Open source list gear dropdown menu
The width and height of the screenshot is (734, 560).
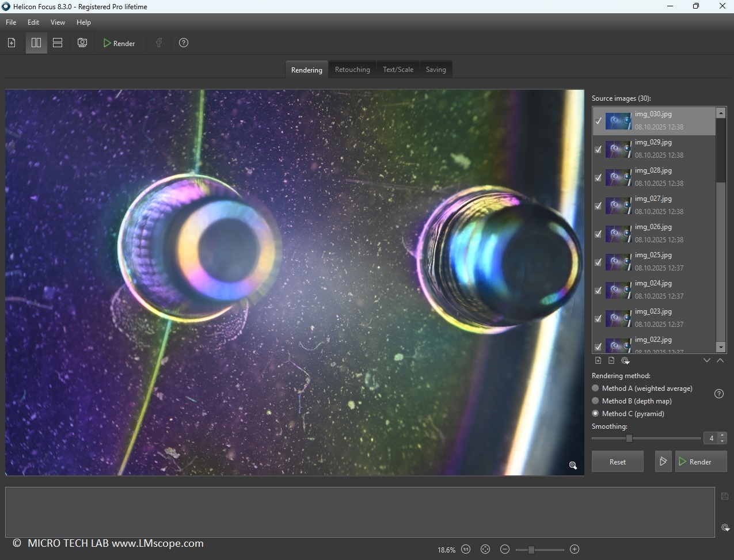tap(625, 361)
